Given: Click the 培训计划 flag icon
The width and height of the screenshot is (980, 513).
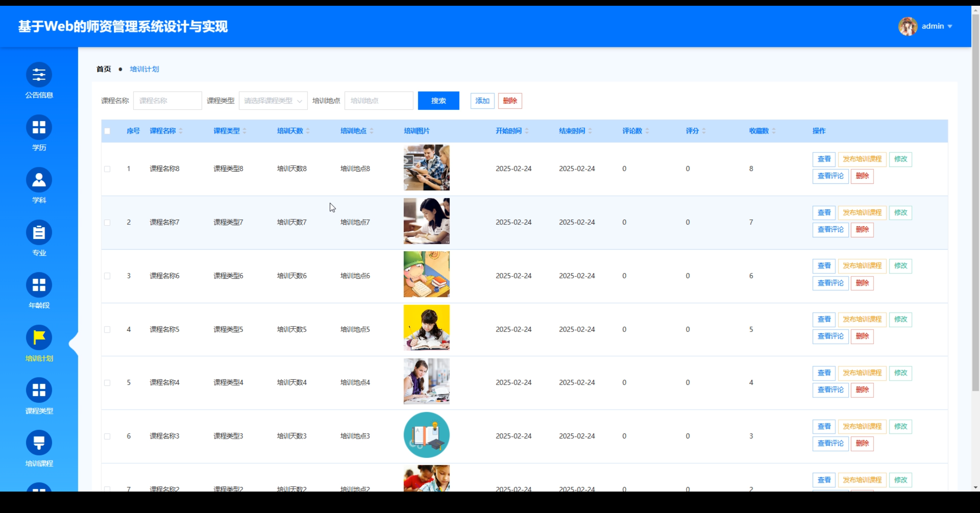Looking at the screenshot, I should (x=39, y=337).
